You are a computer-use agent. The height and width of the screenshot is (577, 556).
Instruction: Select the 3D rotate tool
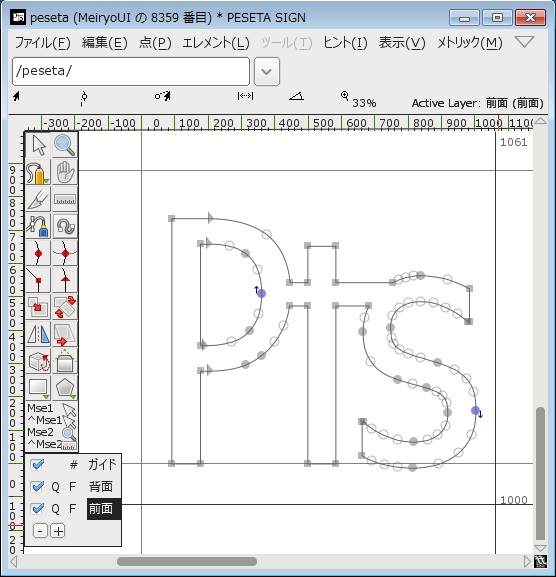click(38, 361)
